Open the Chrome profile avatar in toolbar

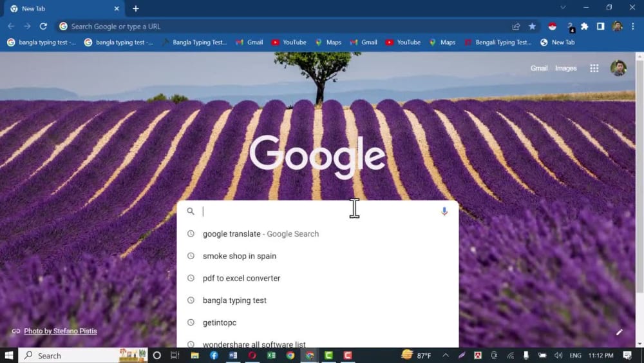[x=618, y=26]
